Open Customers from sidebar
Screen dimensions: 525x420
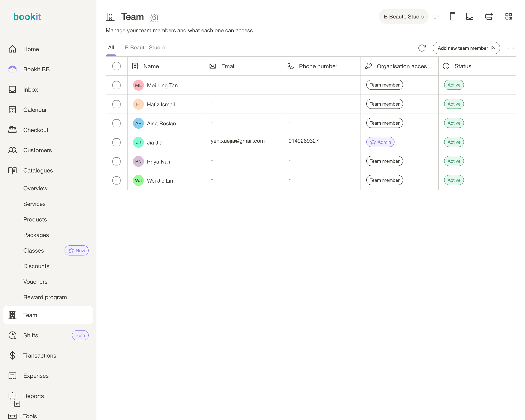pyautogui.click(x=48, y=150)
